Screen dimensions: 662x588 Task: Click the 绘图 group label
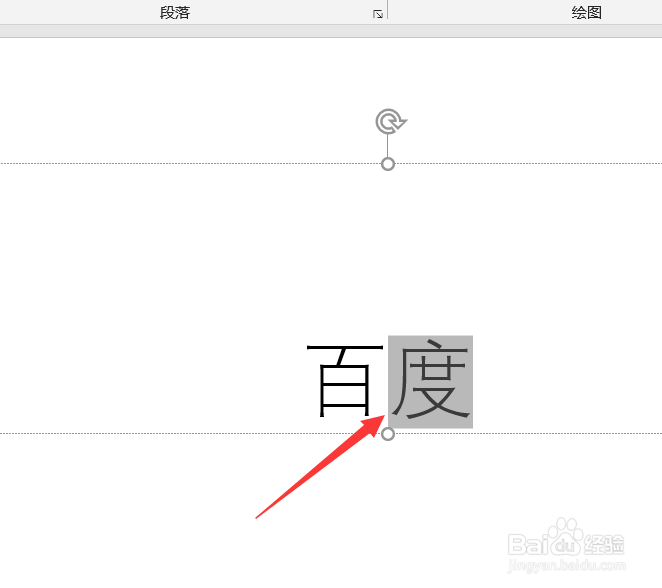586,13
